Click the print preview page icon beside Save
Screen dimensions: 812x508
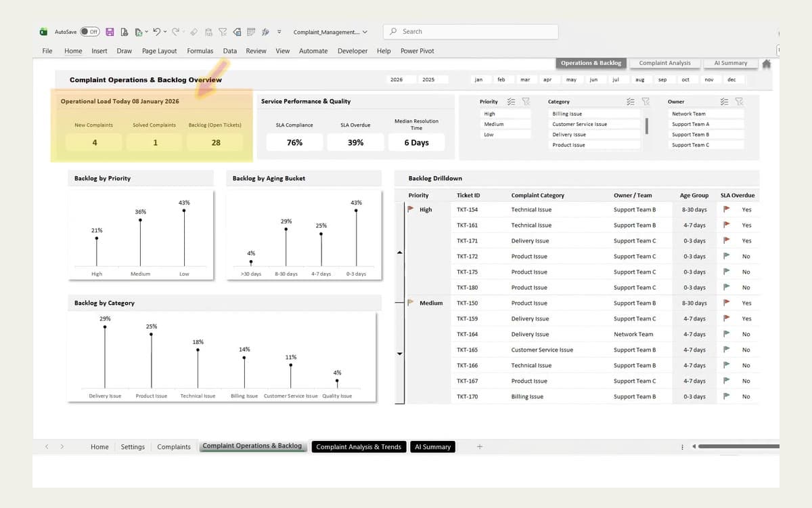click(125, 32)
